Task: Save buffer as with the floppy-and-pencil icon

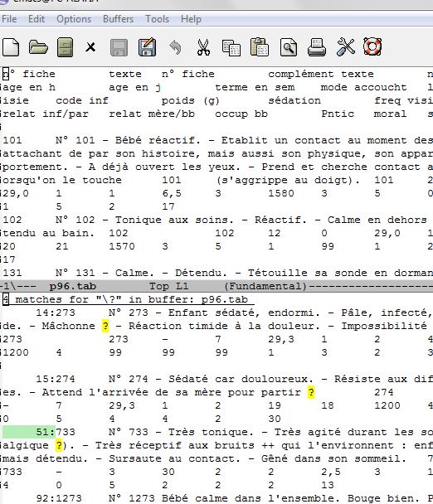Action: (x=147, y=47)
